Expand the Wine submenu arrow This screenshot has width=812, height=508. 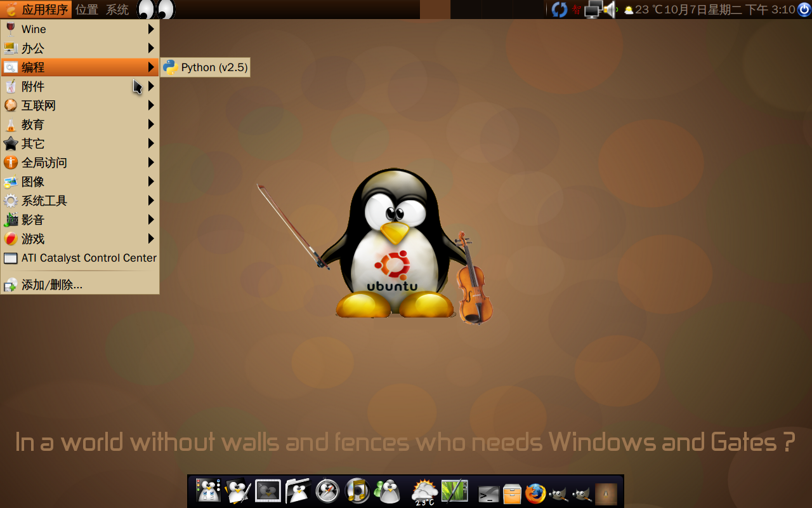coord(151,29)
